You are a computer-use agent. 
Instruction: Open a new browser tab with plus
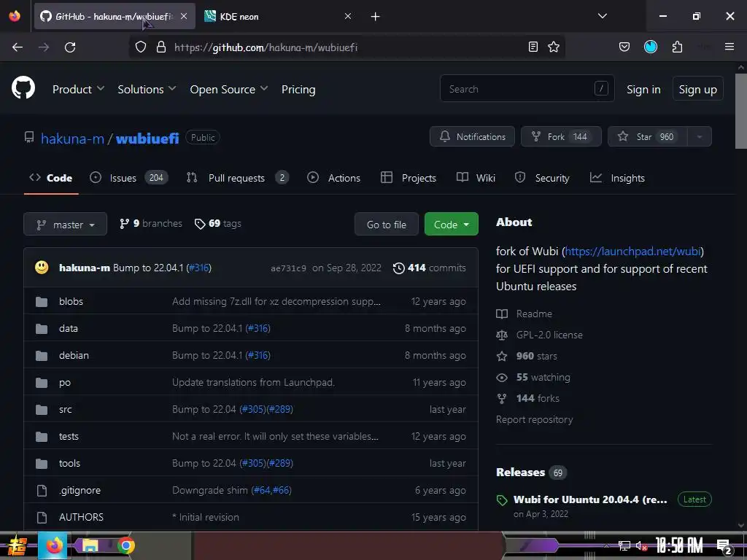[376, 17]
